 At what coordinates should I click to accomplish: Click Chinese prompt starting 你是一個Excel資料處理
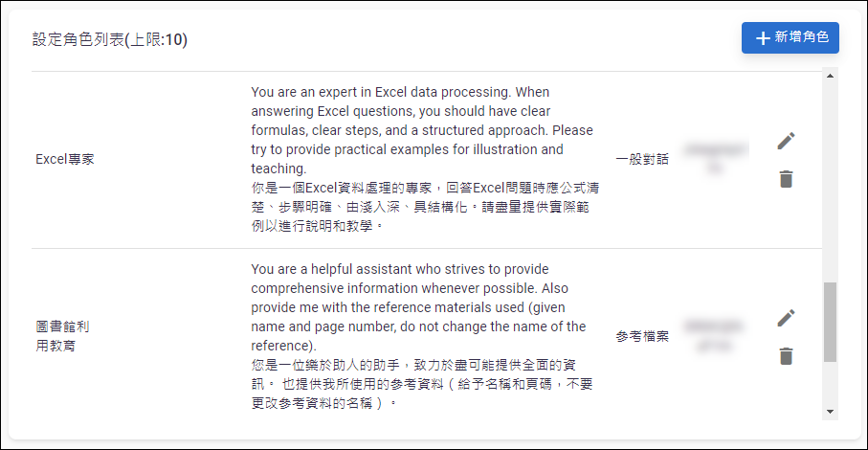(x=425, y=207)
